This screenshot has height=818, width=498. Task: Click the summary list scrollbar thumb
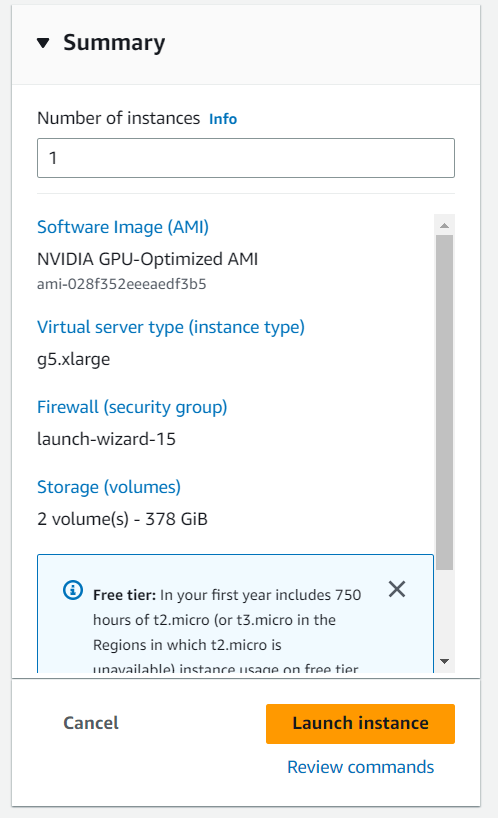pos(444,402)
